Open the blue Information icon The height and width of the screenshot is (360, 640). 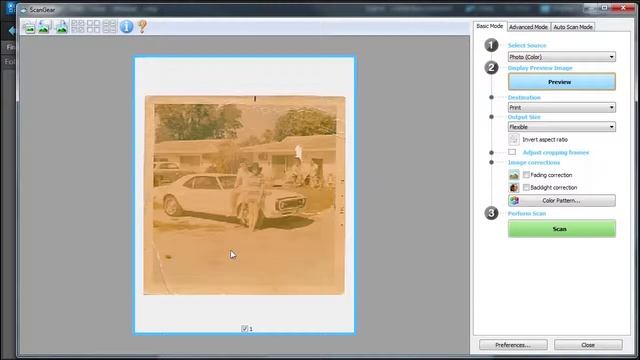click(127, 27)
